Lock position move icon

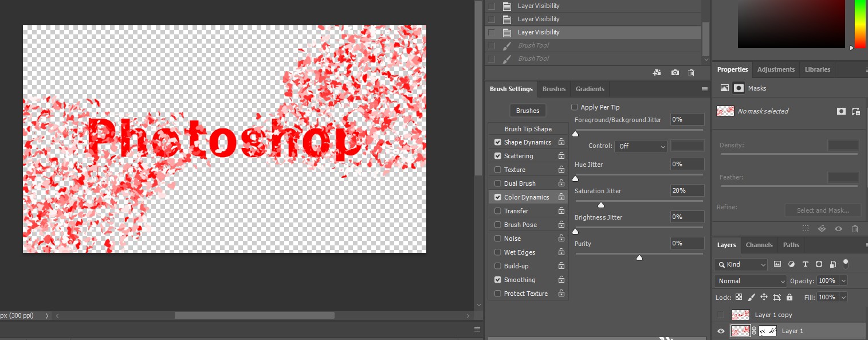(x=764, y=298)
